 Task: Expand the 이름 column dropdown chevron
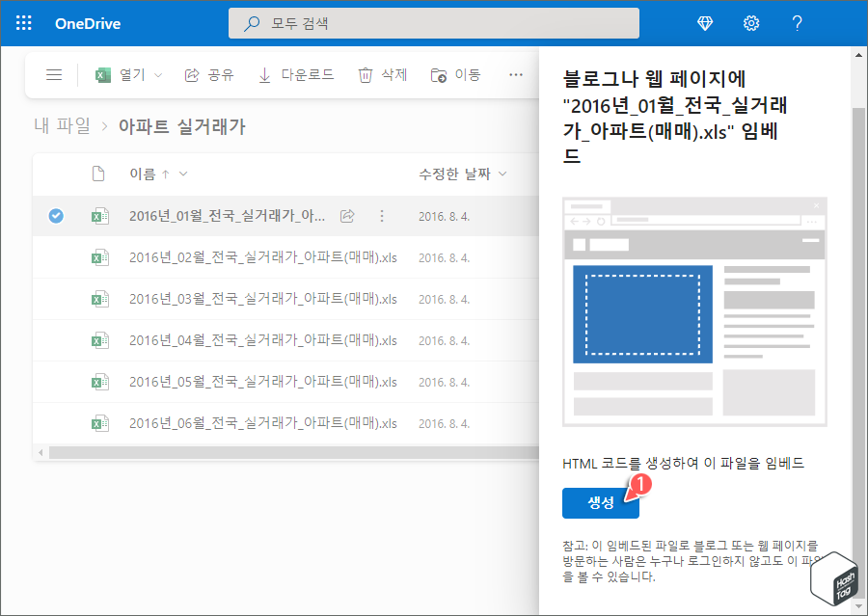(x=183, y=174)
